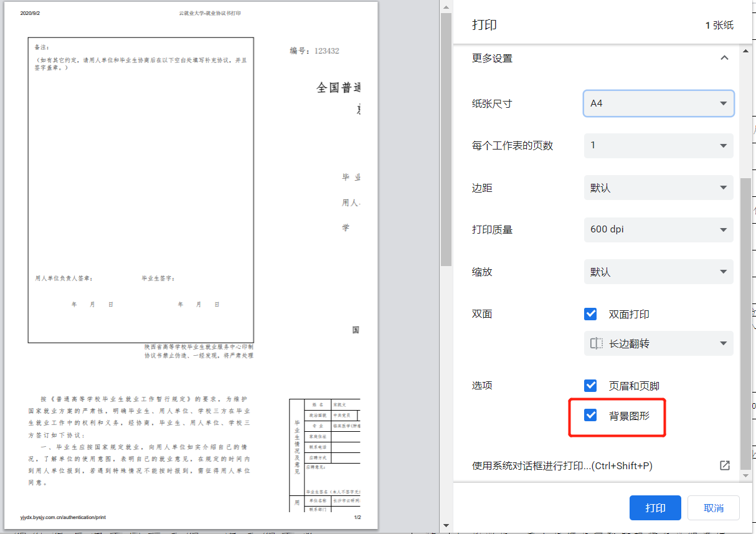Click the checkmark icon on 双面打印

(x=590, y=314)
